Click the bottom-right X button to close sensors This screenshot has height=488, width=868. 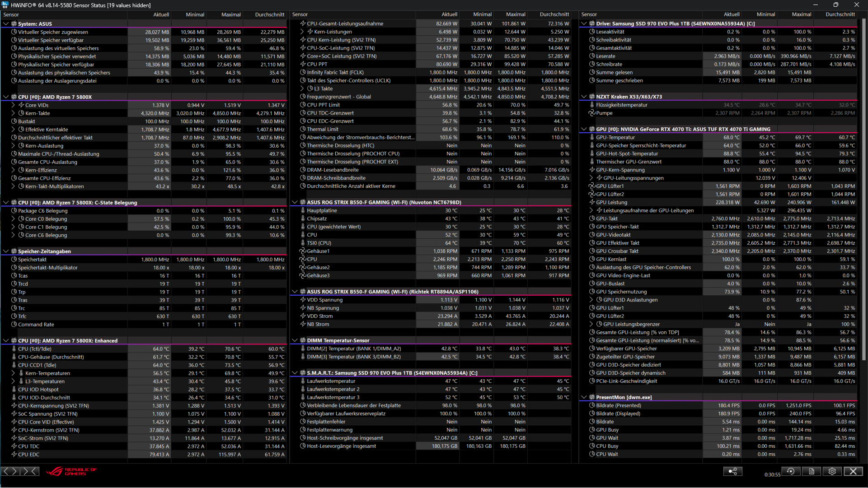click(853, 471)
